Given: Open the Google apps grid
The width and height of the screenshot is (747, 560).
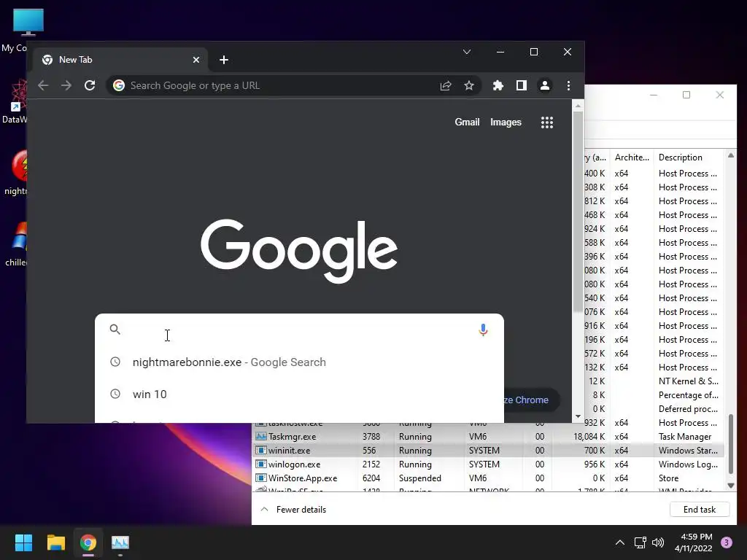Looking at the screenshot, I should 547,122.
